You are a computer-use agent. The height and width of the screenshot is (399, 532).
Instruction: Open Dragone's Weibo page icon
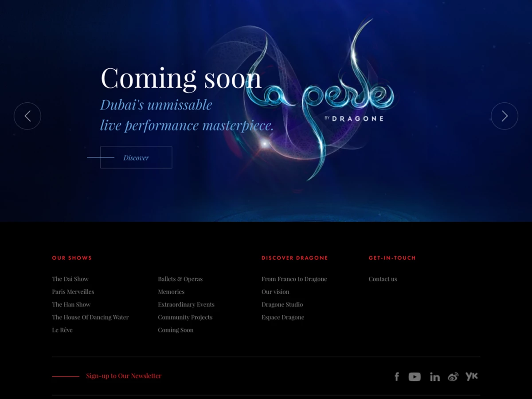pos(453,377)
